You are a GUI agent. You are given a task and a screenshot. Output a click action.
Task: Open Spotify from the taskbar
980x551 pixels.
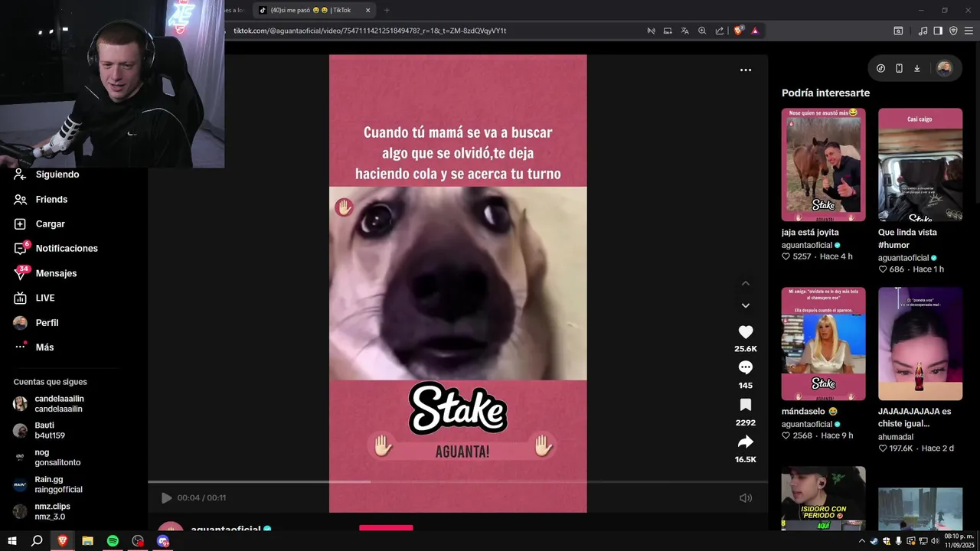tap(113, 541)
